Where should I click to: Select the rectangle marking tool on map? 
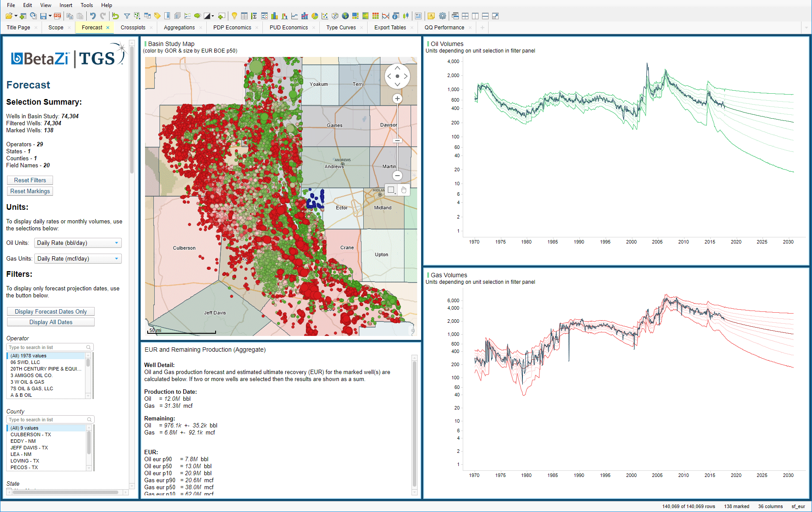391,190
